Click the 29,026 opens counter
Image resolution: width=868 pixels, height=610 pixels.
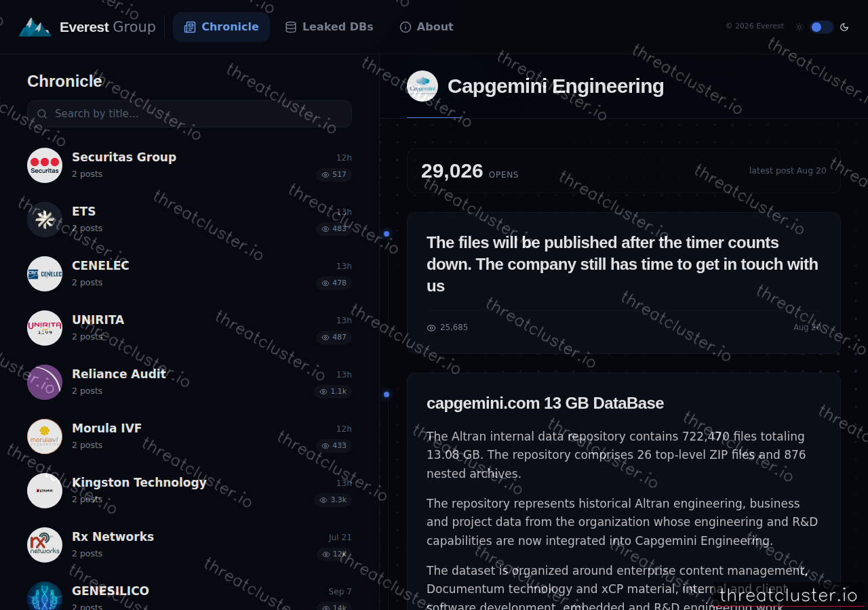(x=469, y=171)
